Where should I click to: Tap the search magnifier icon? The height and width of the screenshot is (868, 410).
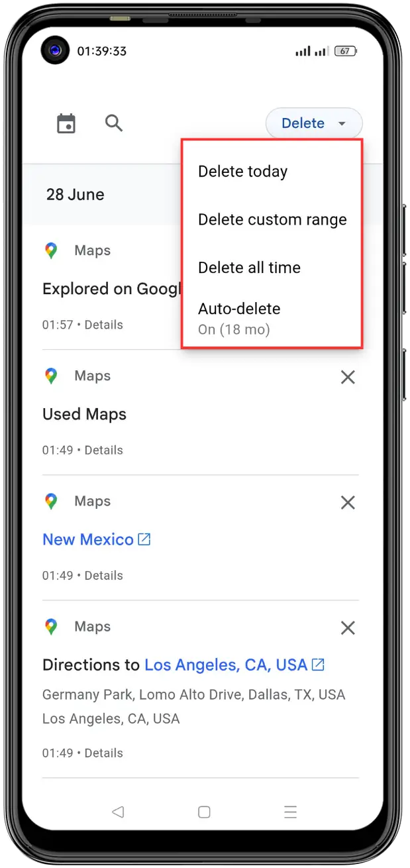(114, 123)
